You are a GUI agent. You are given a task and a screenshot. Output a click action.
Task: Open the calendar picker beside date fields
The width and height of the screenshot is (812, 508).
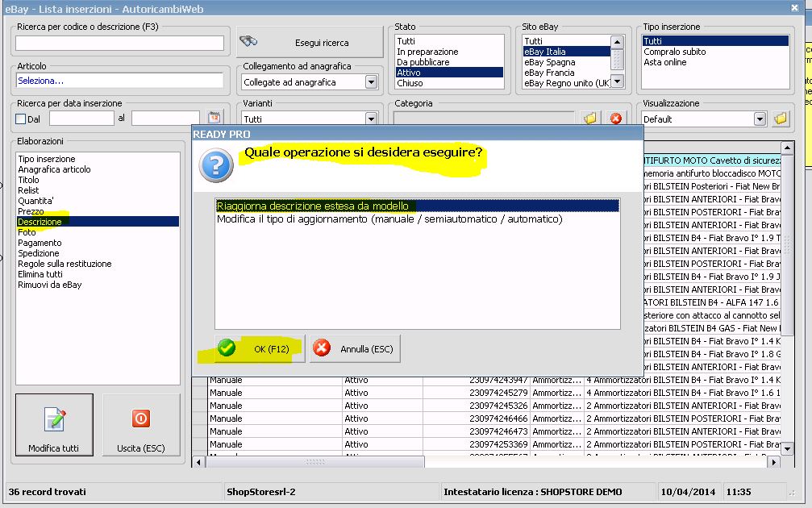[214, 118]
